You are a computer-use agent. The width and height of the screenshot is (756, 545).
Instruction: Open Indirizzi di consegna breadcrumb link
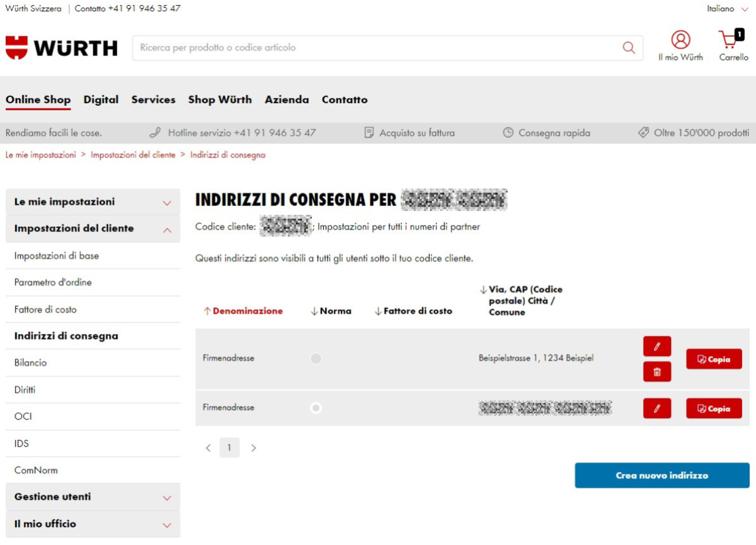[x=227, y=155]
